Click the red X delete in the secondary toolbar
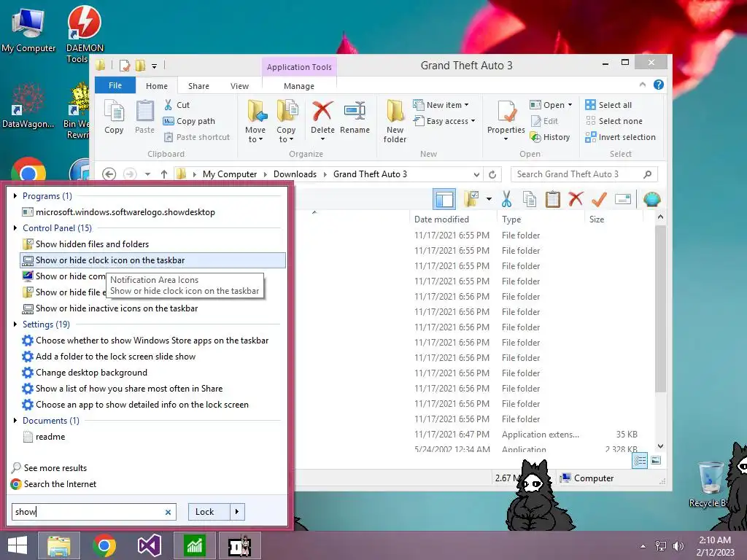This screenshot has height=560, width=747. pyautogui.click(x=576, y=198)
